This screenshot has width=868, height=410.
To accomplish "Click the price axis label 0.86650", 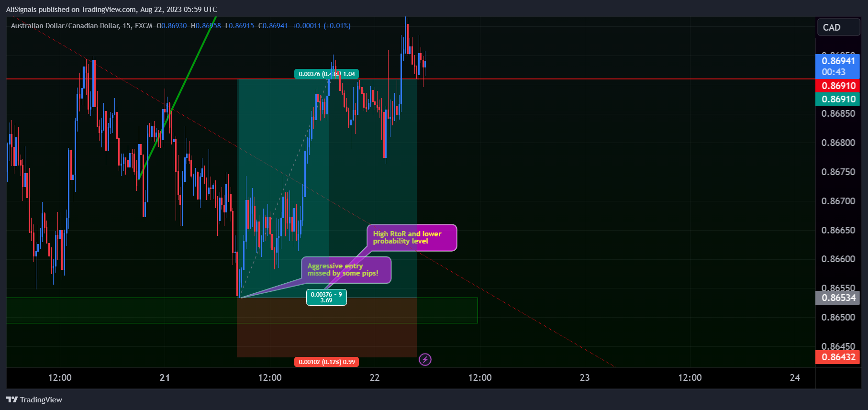I will 838,230.
